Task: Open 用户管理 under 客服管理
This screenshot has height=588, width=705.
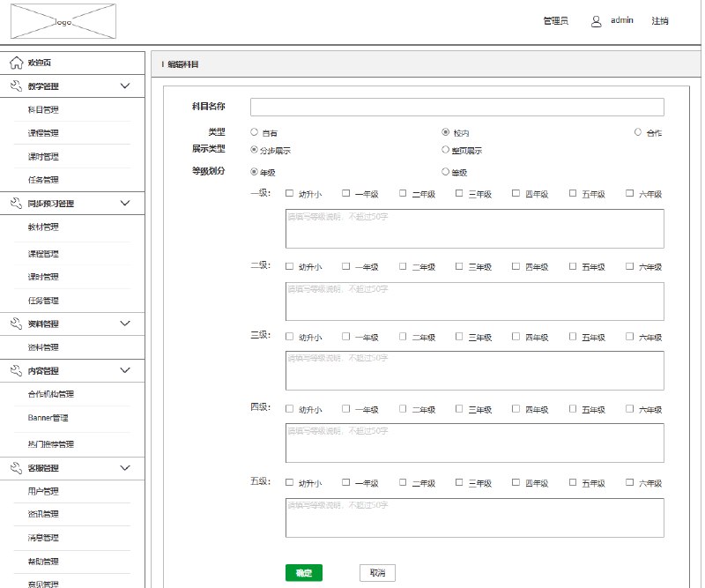Action: click(43, 491)
